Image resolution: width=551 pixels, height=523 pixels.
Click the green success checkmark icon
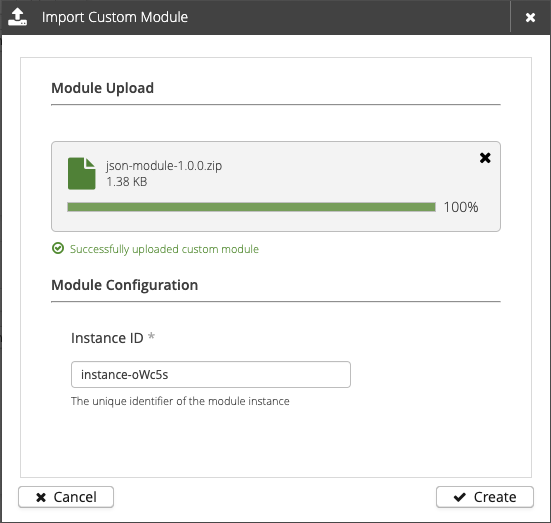coord(58,248)
